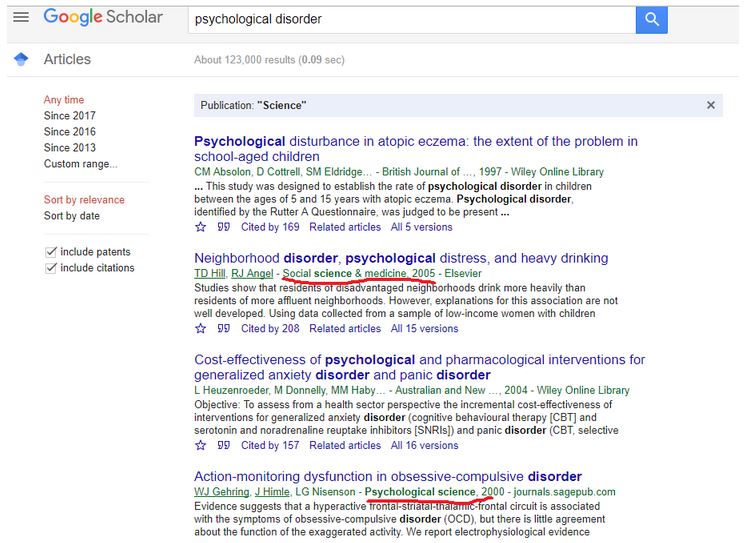
Task: Toggle the include citations checkbox
Action: (51, 268)
